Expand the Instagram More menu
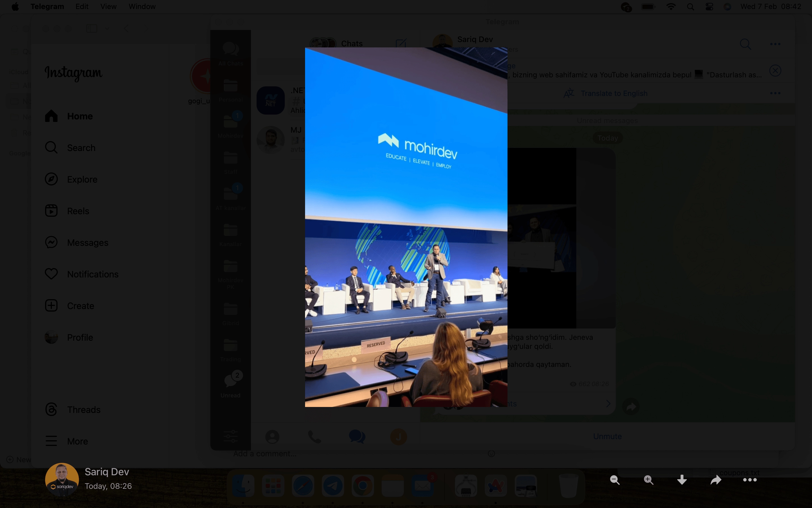This screenshot has width=812, height=508. tap(67, 441)
